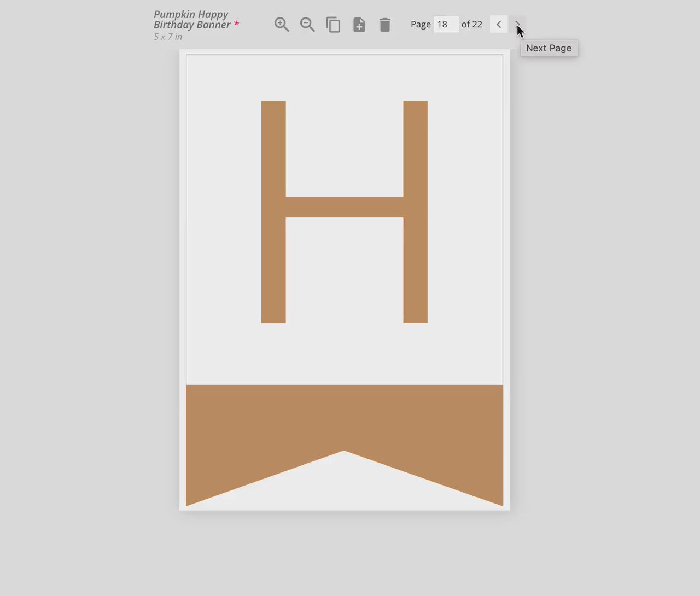Go to the previous page
Screen dimensions: 700x596
point(499,25)
